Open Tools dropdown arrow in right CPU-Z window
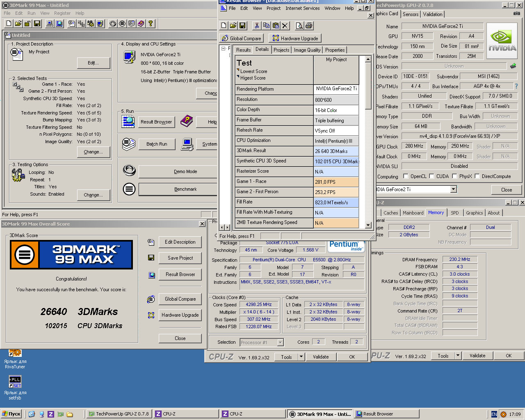The height and width of the screenshot is (420, 525). coord(458,356)
